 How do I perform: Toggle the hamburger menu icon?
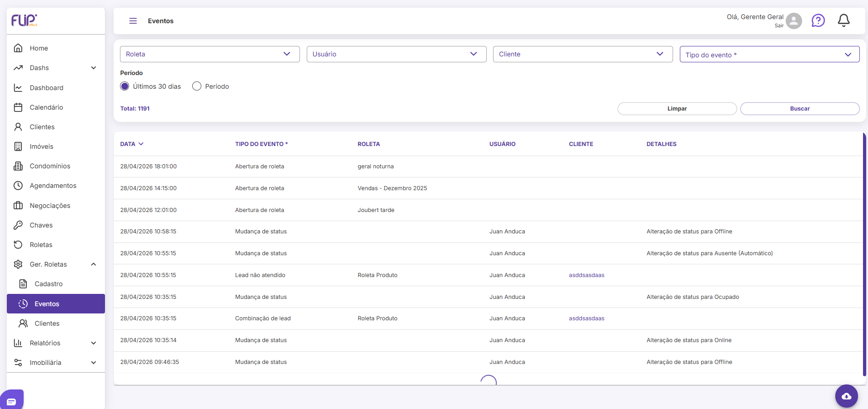(x=133, y=21)
